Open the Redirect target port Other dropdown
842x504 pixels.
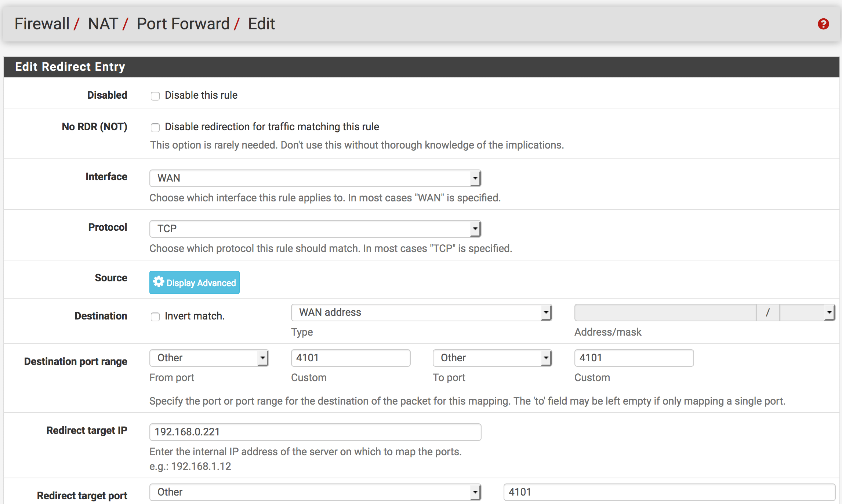click(315, 492)
